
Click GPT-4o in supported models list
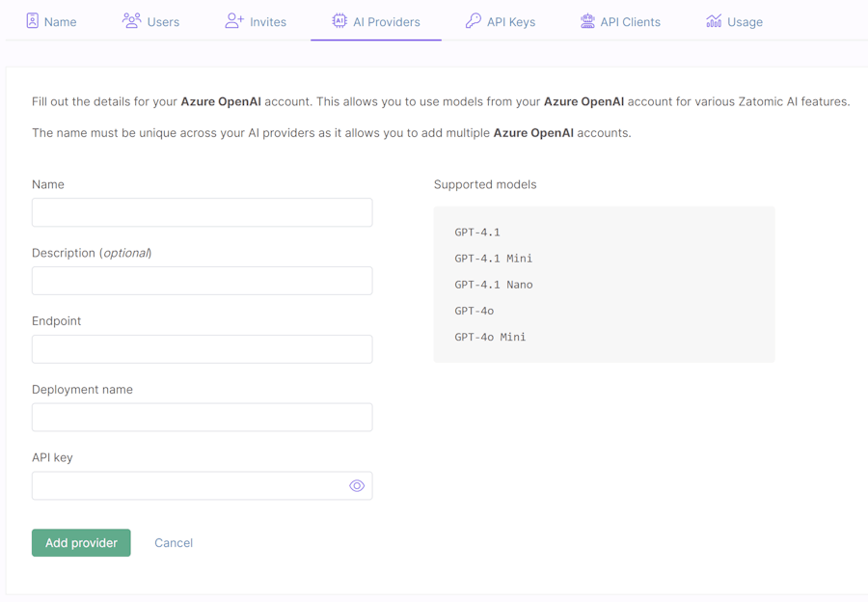click(x=475, y=311)
